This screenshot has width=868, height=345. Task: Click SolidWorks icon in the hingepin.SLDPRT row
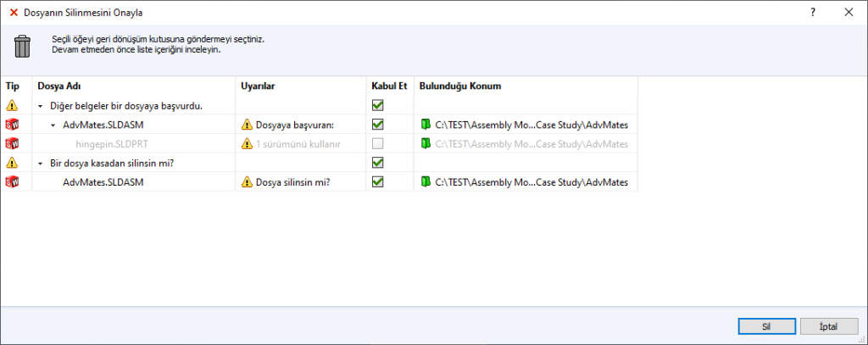point(12,143)
